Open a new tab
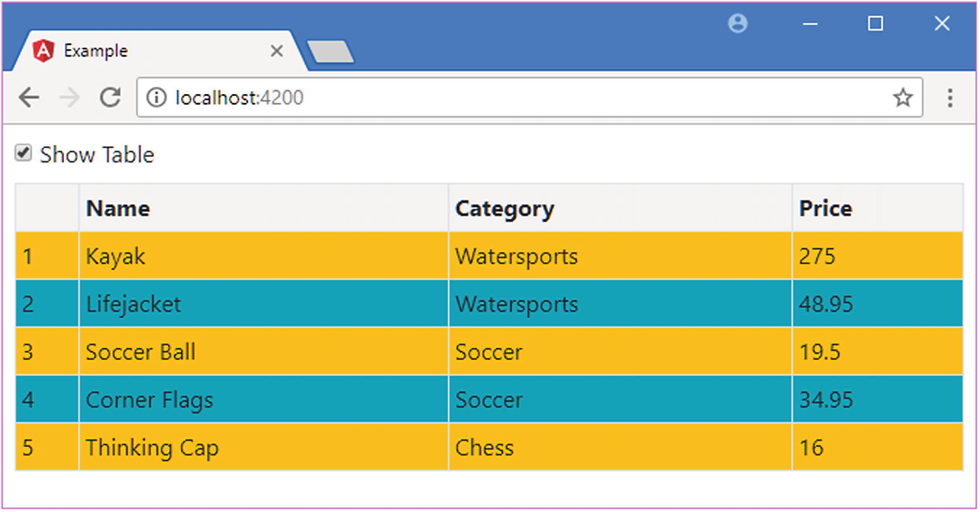Screen dimensions: 980x512 (330, 52)
